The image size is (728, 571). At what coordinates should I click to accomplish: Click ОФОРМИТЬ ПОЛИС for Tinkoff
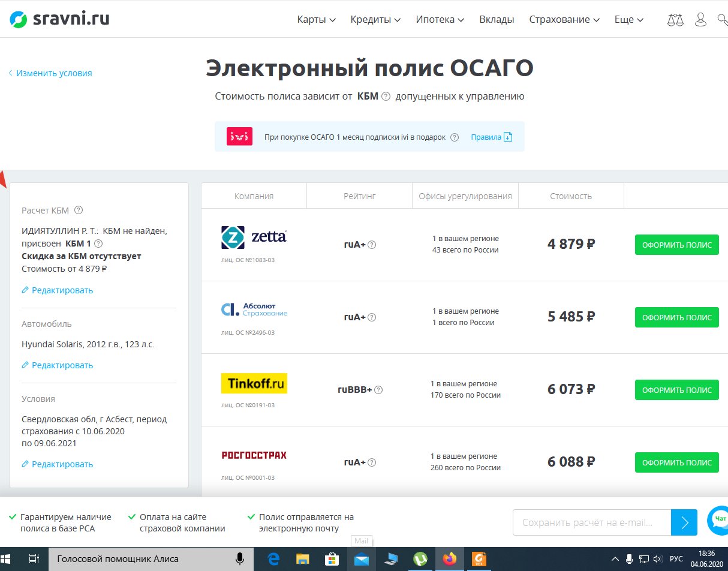click(676, 390)
